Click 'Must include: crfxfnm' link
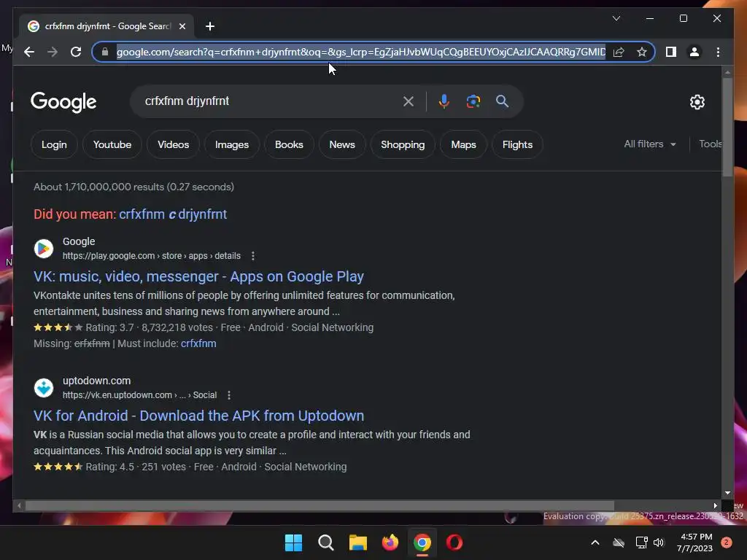747x560 pixels. (198, 343)
